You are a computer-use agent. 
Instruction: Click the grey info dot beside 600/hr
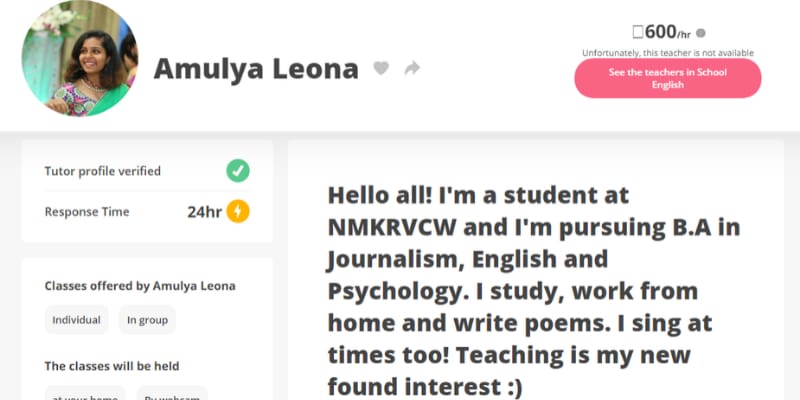point(701,33)
